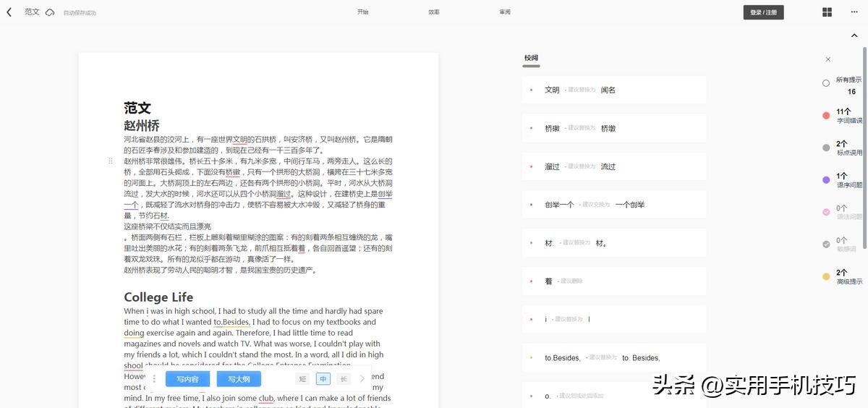Select the 文明 to 闻名 suggestion card
Viewport: 868px width, 408px height.
[613, 90]
